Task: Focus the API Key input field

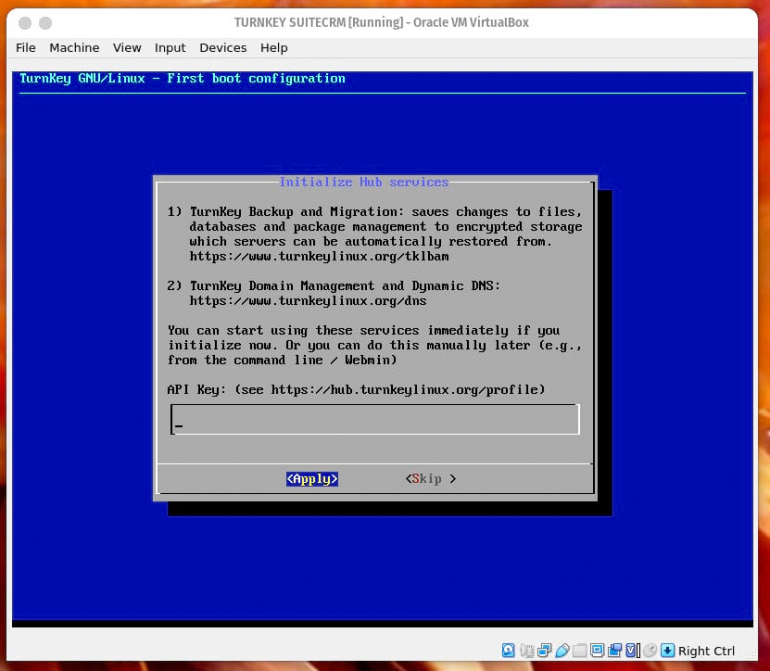Action: tap(375, 419)
